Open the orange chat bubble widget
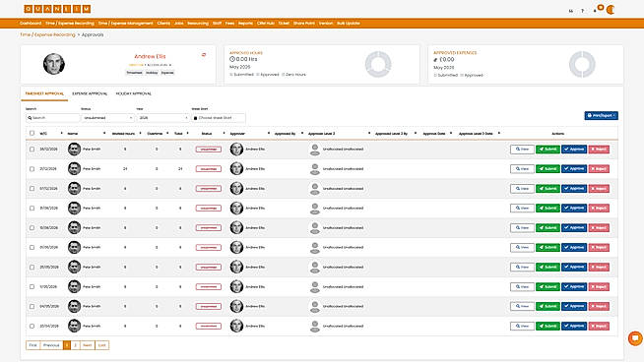644x362 pixels. [635, 338]
